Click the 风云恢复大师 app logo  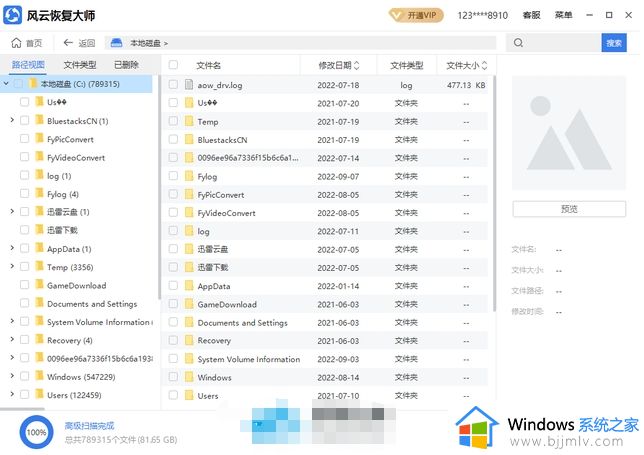click(12, 16)
